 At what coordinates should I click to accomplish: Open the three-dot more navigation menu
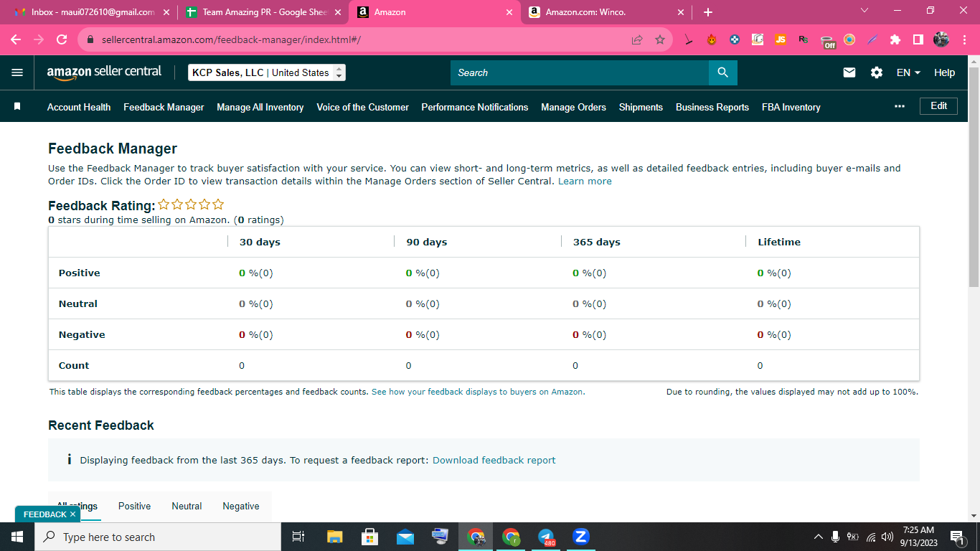point(900,106)
